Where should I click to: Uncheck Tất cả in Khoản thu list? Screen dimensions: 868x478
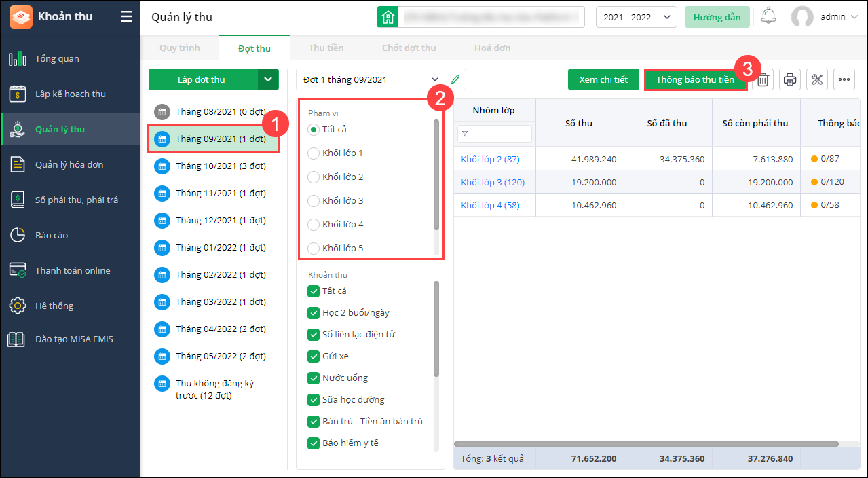click(314, 291)
